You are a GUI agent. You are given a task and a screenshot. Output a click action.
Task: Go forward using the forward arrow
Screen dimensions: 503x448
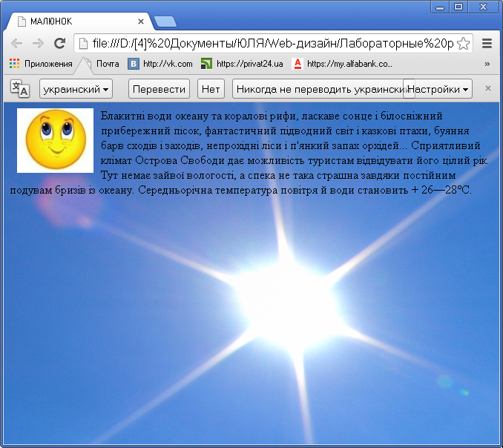click(38, 43)
